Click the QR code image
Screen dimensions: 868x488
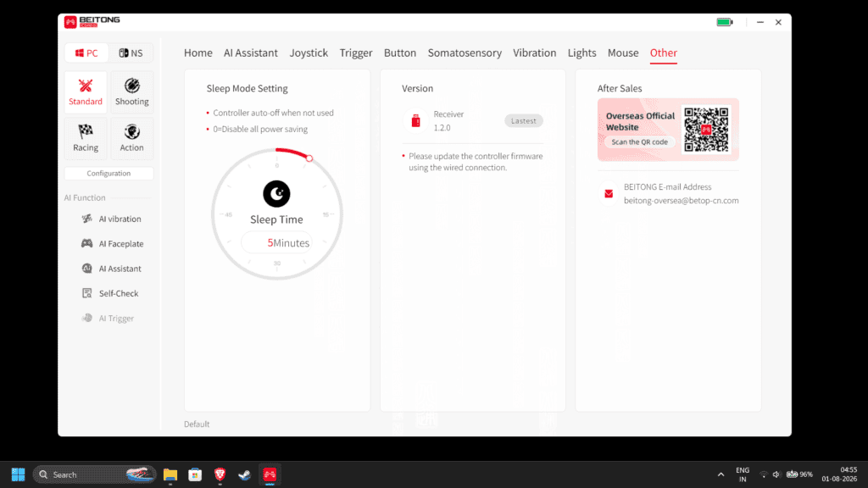pos(706,130)
